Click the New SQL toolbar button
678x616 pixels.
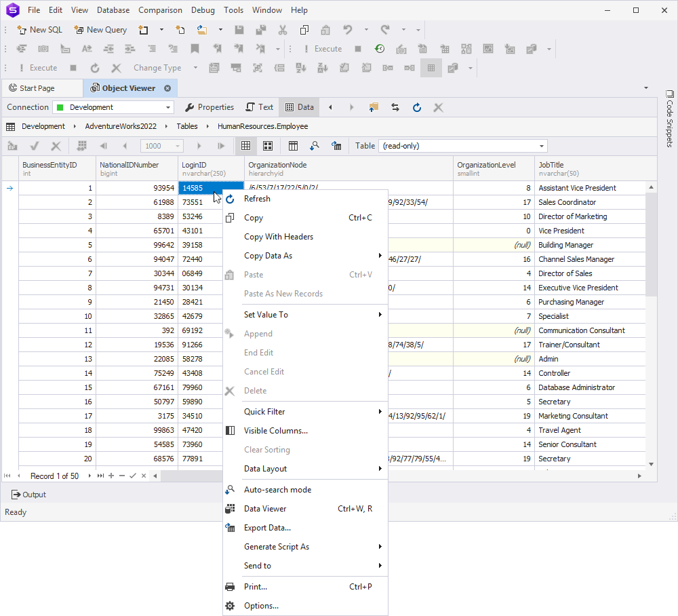pos(40,30)
